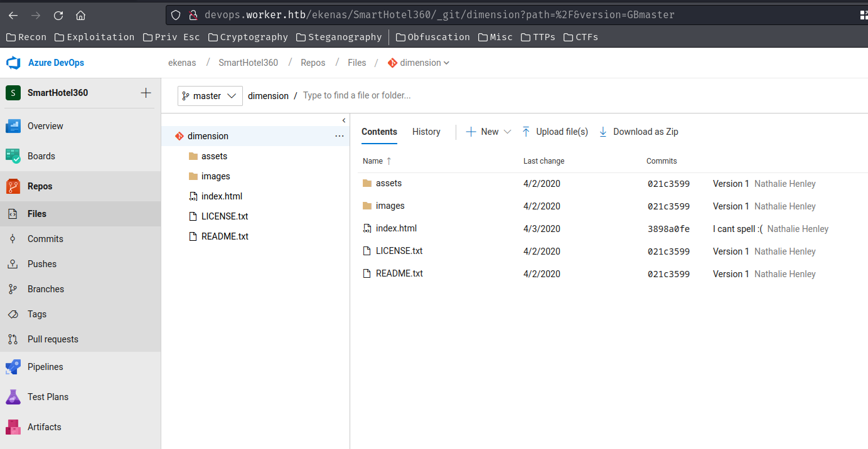Open Files in the breadcrumb

[356, 63]
